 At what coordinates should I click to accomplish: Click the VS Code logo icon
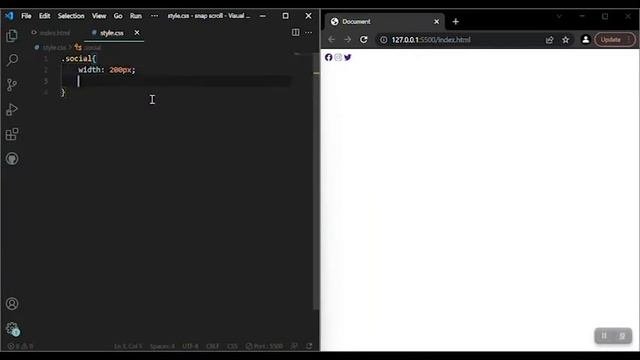coord(9,16)
